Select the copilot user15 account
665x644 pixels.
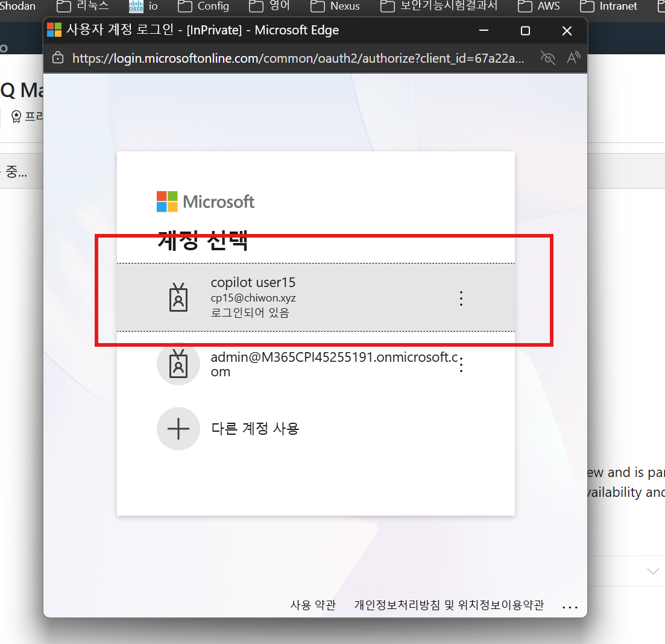pyautogui.click(x=315, y=297)
